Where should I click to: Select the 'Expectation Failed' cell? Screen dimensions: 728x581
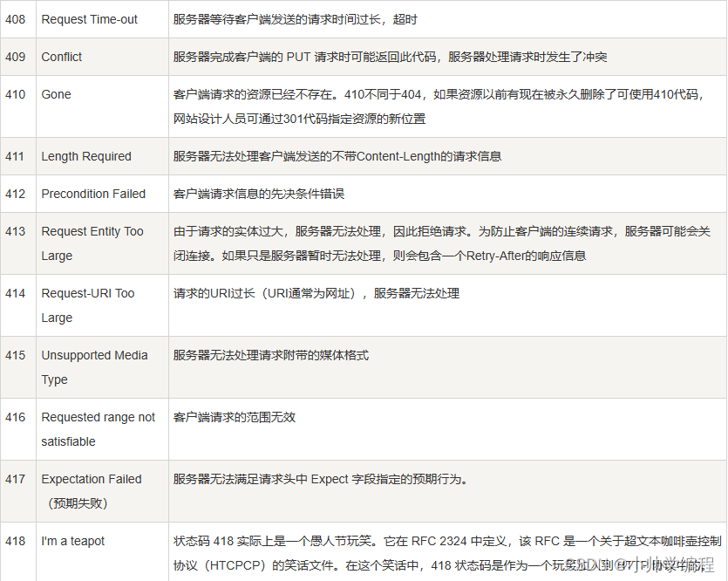click(x=102, y=491)
